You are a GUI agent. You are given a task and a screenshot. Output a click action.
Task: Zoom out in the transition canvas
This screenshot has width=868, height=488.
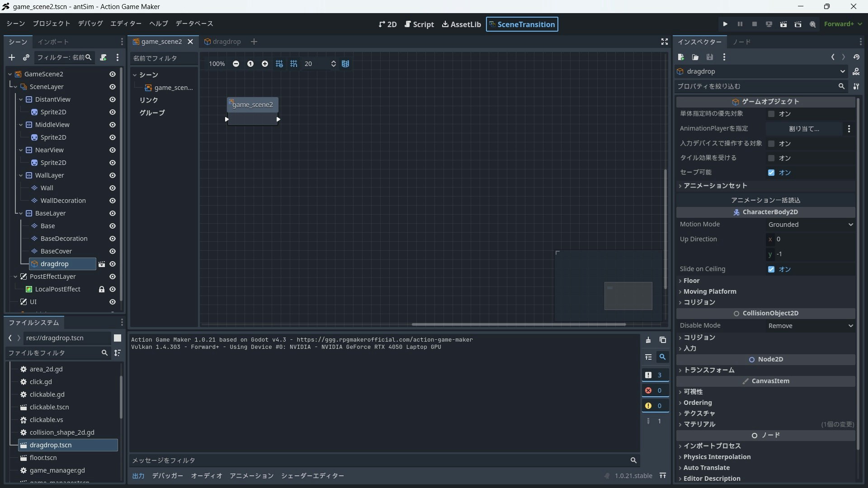[x=236, y=64]
